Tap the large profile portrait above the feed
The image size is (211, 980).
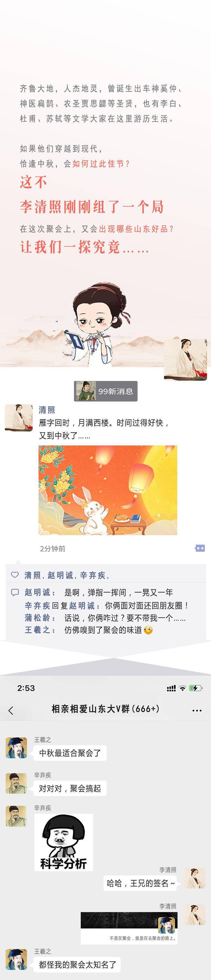coord(185,360)
